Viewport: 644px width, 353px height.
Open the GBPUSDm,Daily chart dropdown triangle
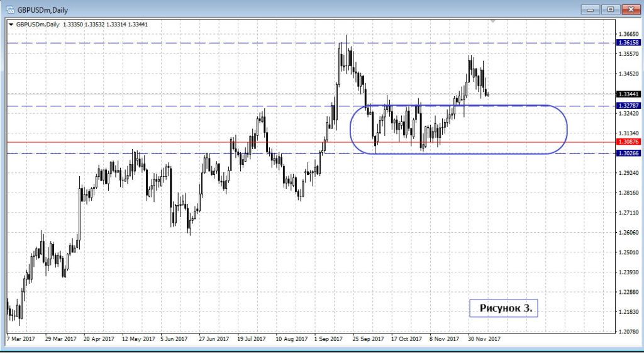(x=11, y=24)
